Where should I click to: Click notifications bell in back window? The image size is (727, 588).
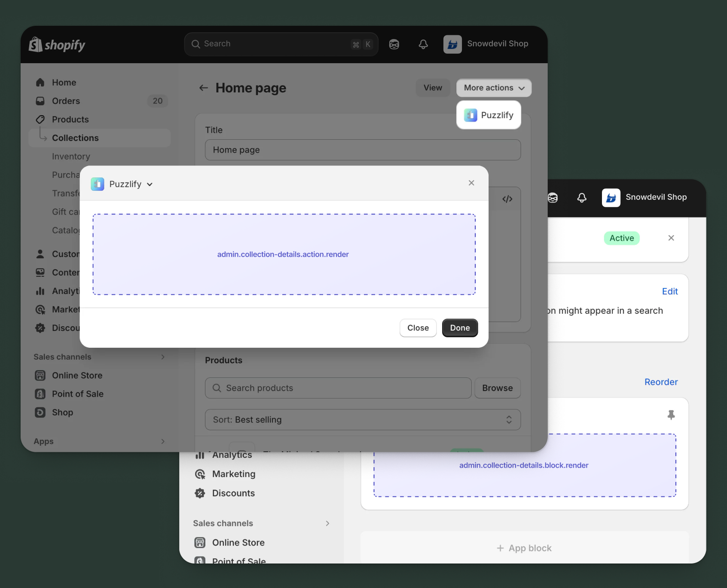582,197
